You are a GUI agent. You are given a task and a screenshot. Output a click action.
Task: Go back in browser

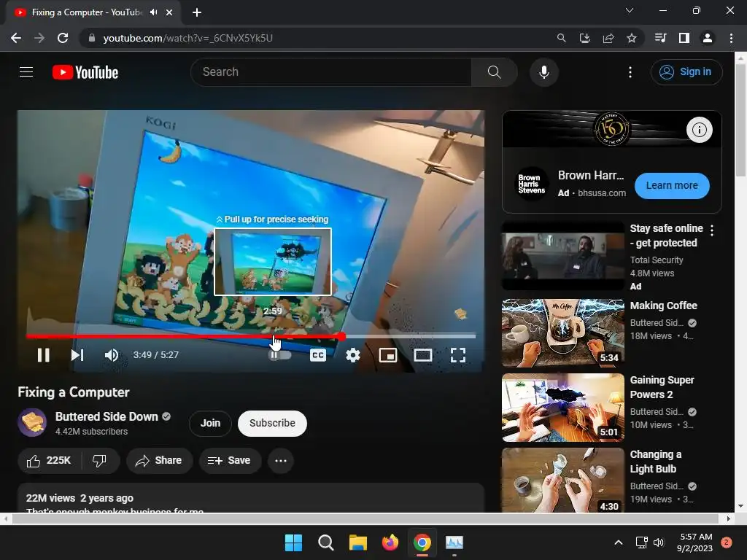click(16, 38)
